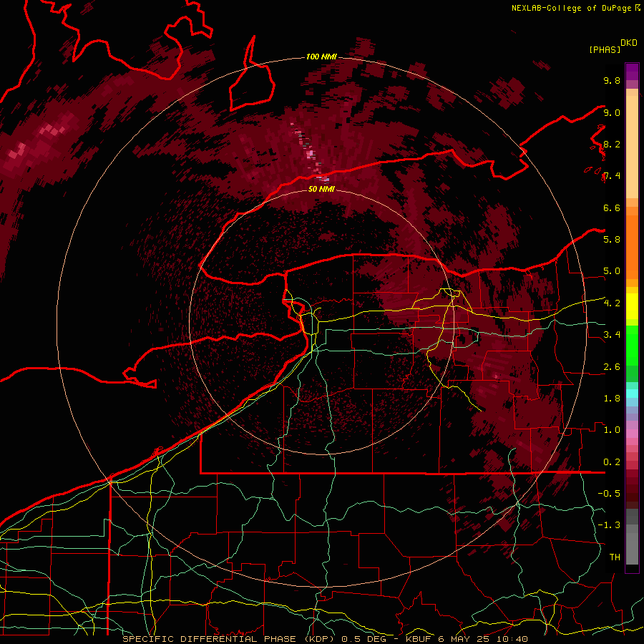This screenshot has width=644, height=644.
Task: Select the 7.4 scale value
Action: (x=612, y=176)
